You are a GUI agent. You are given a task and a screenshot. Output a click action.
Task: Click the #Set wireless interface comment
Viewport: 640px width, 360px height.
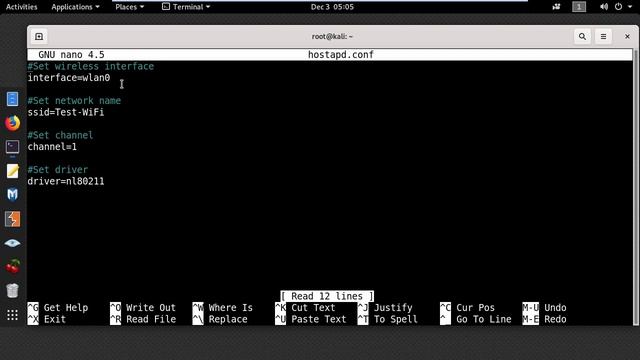91,66
